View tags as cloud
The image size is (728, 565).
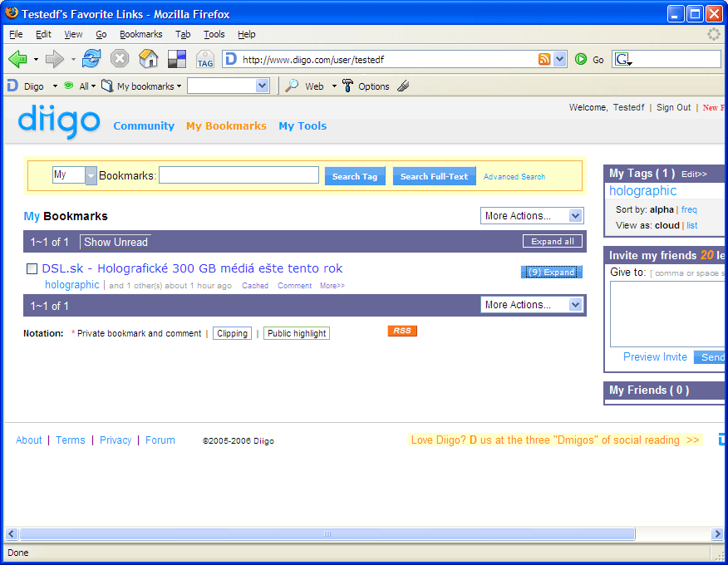pos(667,225)
